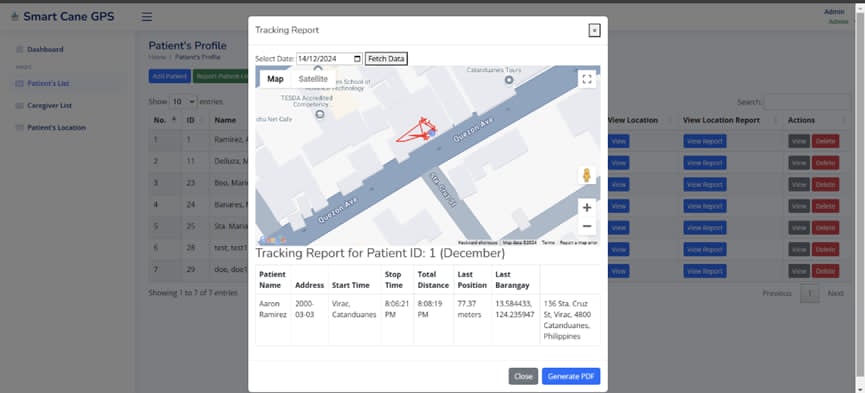The image size is (865, 393).
Task: Click the blue patient position dot
Action: click(x=432, y=132)
